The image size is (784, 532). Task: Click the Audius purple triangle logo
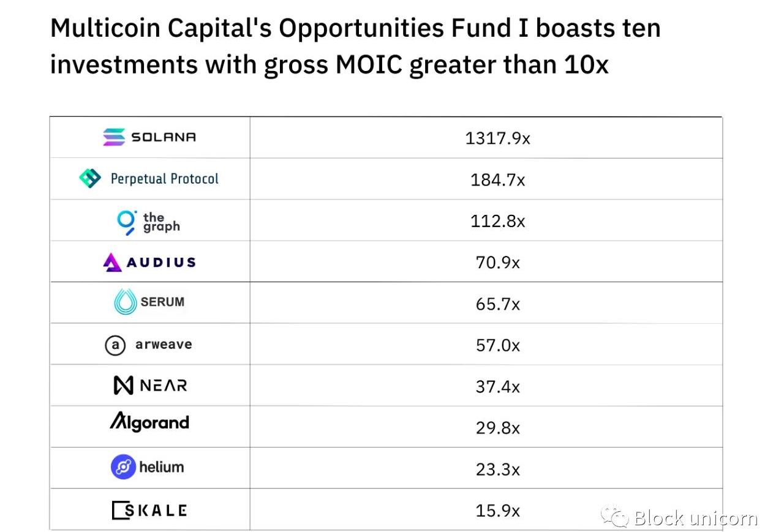click(113, 263)
